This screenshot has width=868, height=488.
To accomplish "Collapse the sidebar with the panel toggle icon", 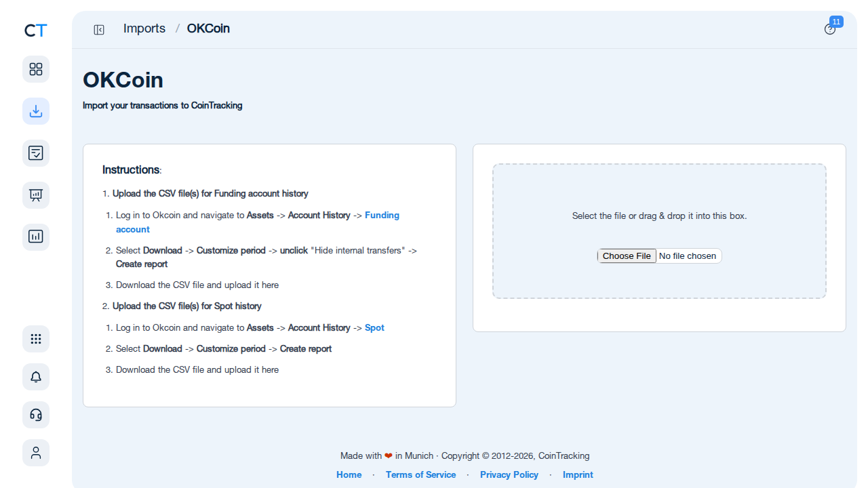I will tap(99, 29).
